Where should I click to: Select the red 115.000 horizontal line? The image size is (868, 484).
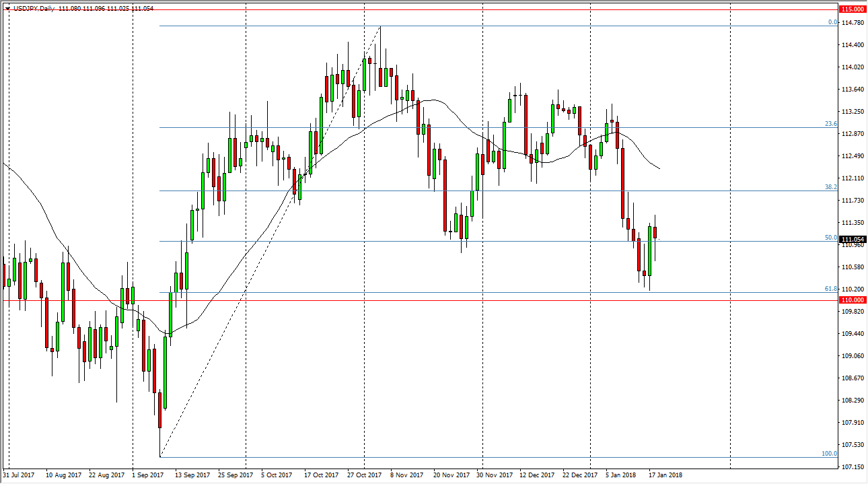pyautogui.click(x=404, y=9)
